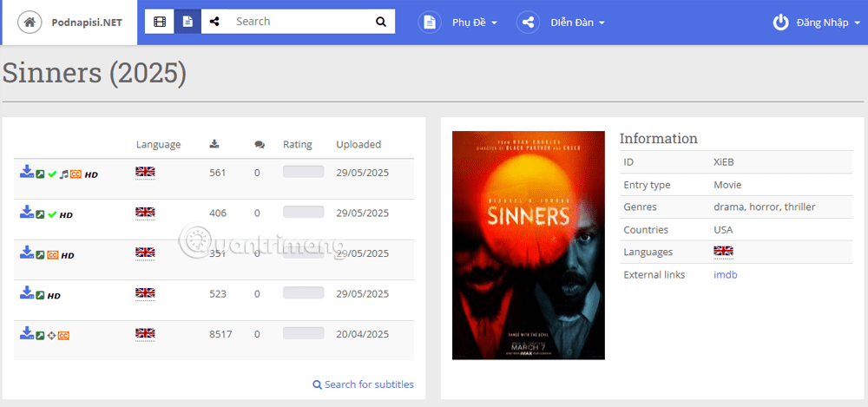
Task: Click the Sinners (2025) page title
Action: tap(94, 73)
